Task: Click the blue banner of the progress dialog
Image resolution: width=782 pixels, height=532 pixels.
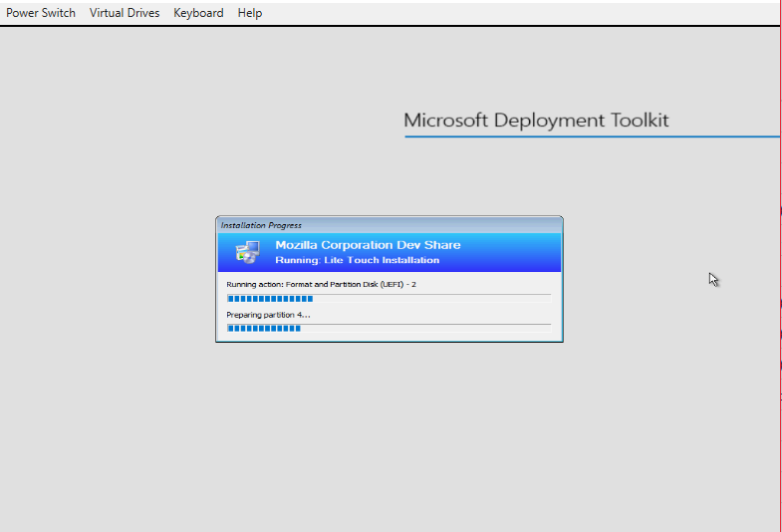Action: coord(389,252)
